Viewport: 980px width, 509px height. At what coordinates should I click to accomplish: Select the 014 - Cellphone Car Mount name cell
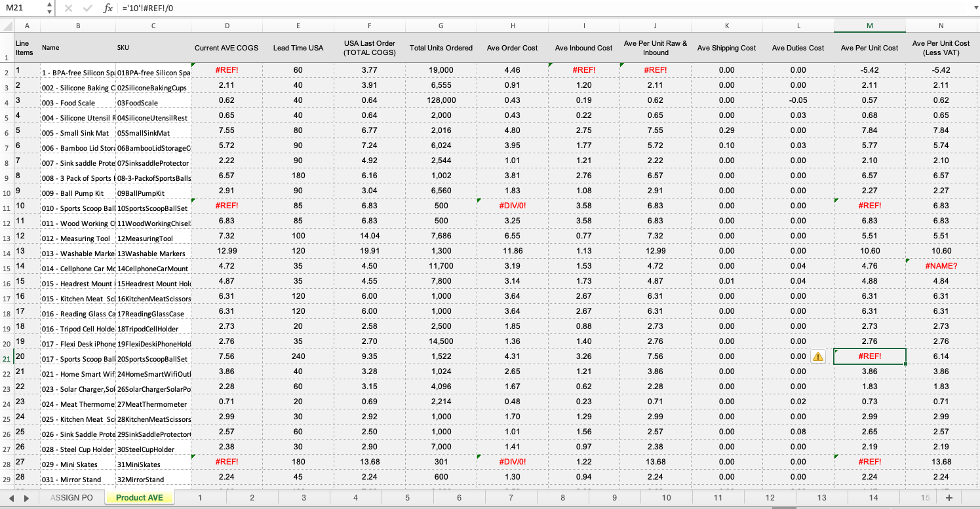[78, 266]
